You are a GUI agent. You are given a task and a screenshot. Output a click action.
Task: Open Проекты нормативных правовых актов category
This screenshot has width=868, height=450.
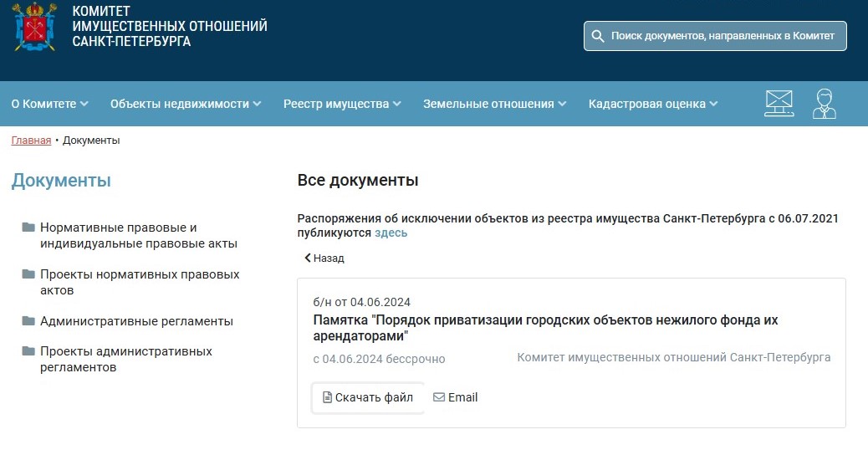point(140,282)
